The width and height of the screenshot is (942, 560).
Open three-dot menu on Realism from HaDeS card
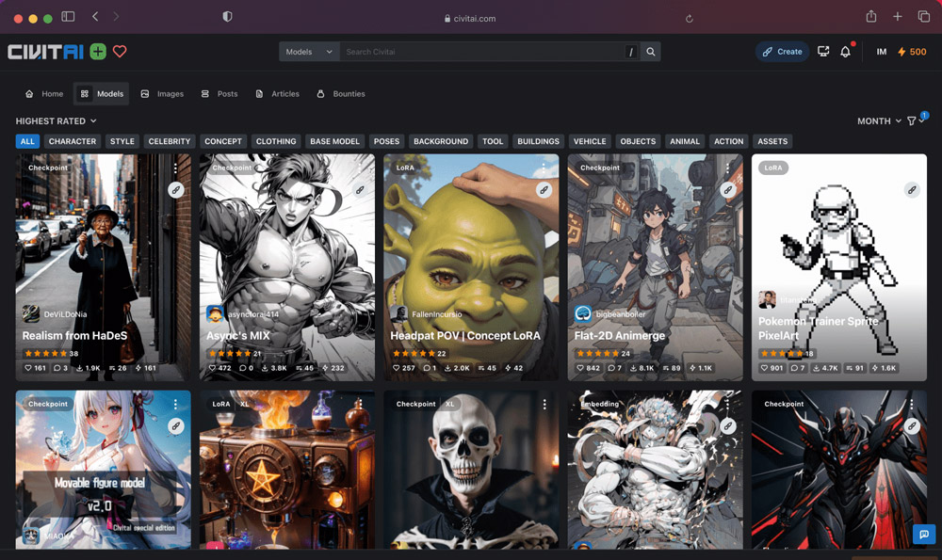pyautogui.click(x=175, y=168)
